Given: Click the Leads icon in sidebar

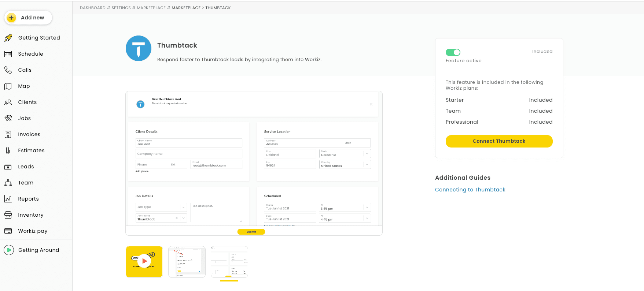Looking at the screenshot, I should click(8, 167).
